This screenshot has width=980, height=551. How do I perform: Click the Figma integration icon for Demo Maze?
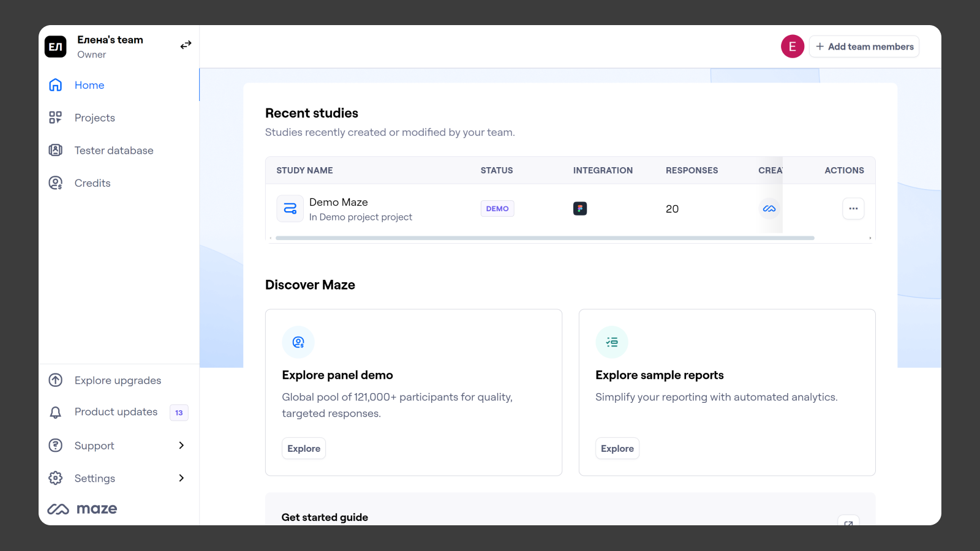[x=579, y=208]
